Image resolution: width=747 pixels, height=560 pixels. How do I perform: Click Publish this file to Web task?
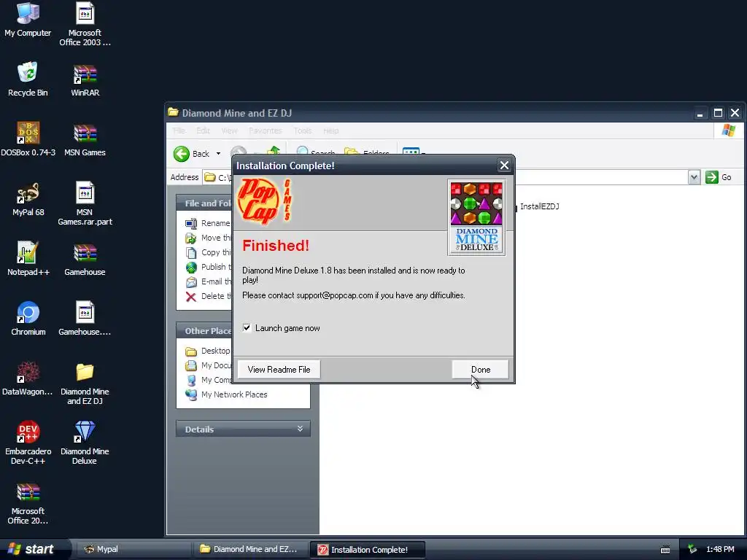208,267
